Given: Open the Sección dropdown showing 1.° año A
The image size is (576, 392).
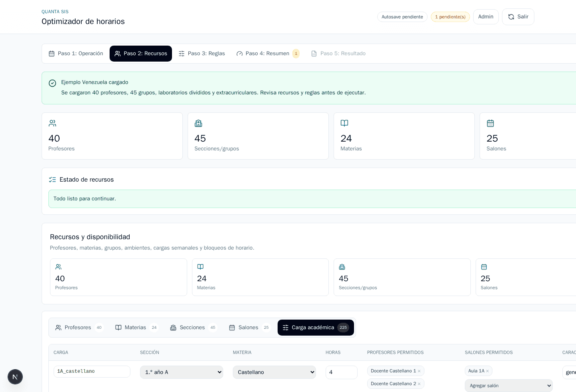Looking at the screenshot, I should point(182,372).
